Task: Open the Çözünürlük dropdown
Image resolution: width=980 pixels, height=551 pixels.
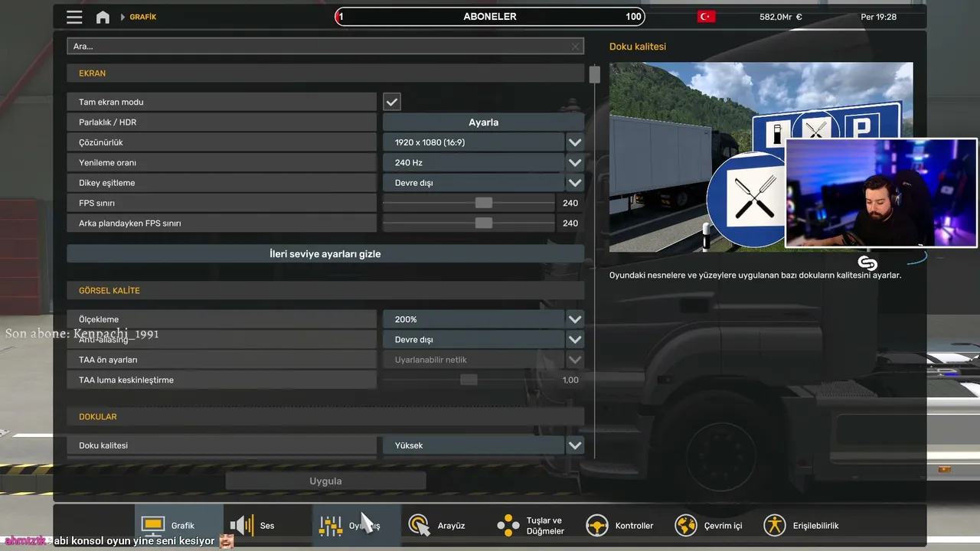Action: (x=483, y=142)
